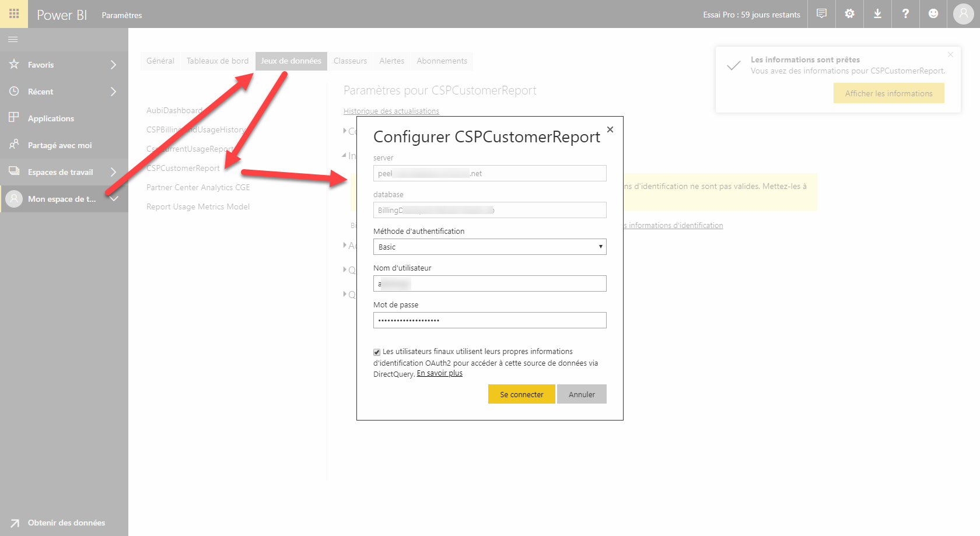Click the database input field
The height and width of the screenshot is (536, 980).
pyautogui.click(x=490, y=210)
